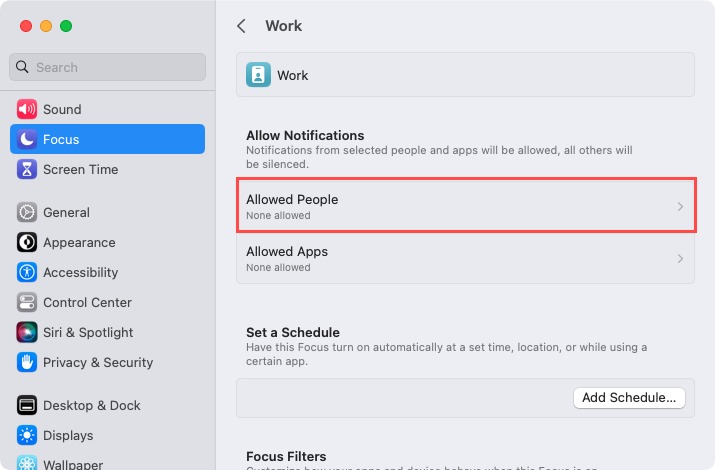Click the Privacy & Security hand icon
Viewport: 715px width, 470px height.
(x=27, y=362)
